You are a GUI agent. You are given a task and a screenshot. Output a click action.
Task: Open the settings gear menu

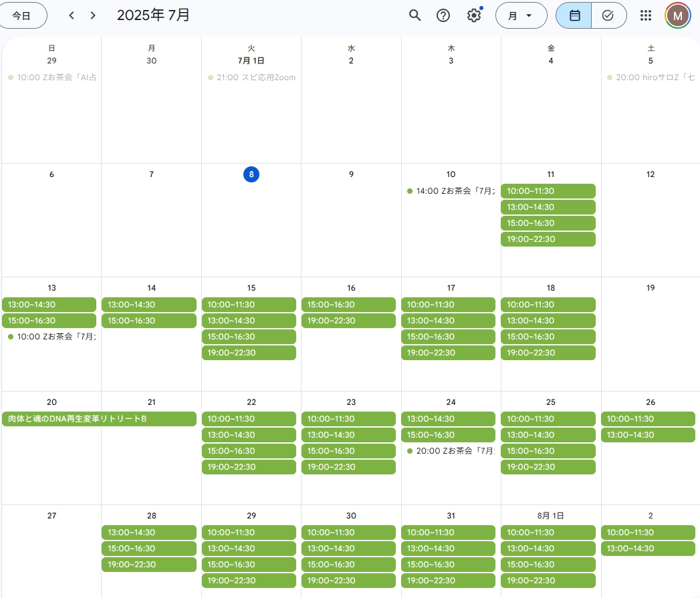(473, 15)
